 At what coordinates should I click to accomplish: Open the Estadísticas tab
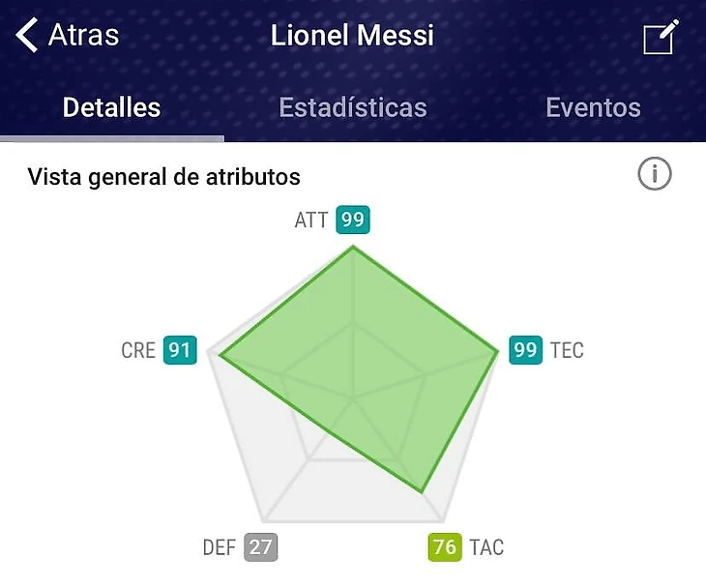353,107
